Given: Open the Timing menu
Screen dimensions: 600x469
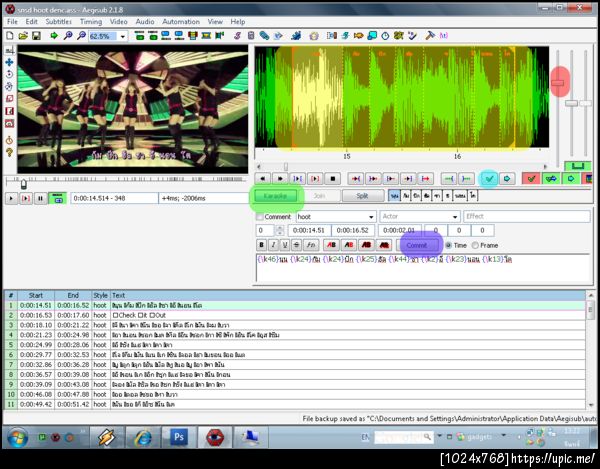Looking at the screenshot, I should pos(91,22).
